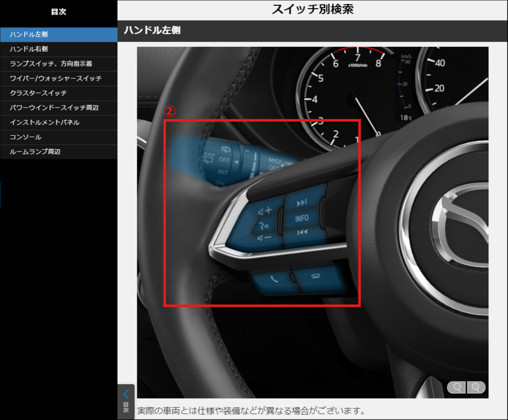Click the phone pick-up call button

[273, 280]
